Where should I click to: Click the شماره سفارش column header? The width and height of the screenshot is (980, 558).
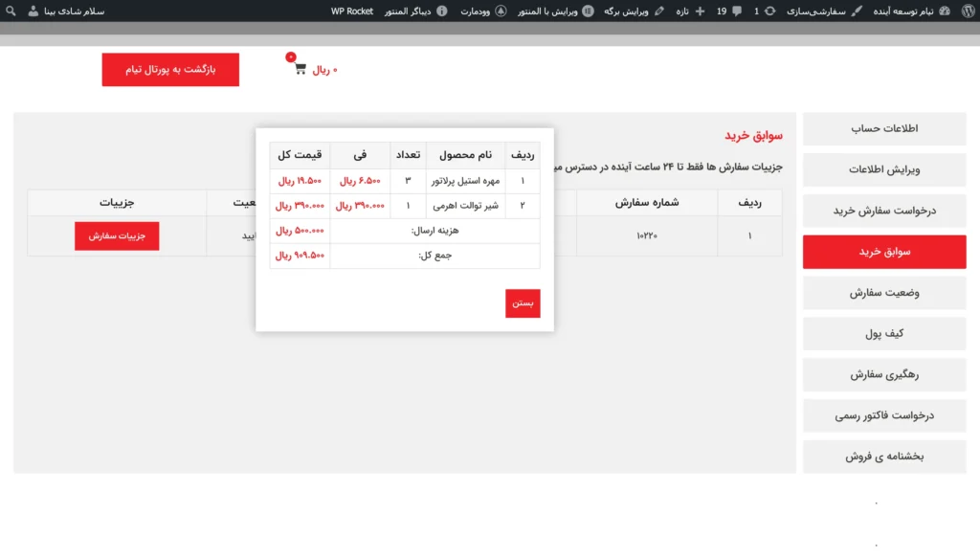[647, 203]
